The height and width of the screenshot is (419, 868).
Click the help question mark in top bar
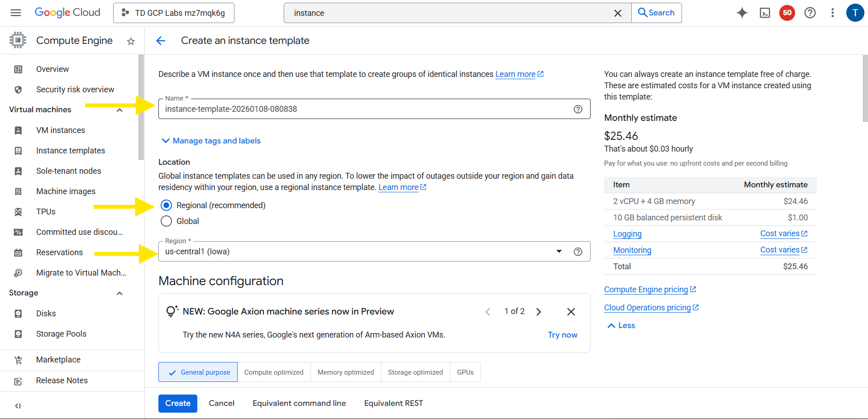tap(810, 13)
